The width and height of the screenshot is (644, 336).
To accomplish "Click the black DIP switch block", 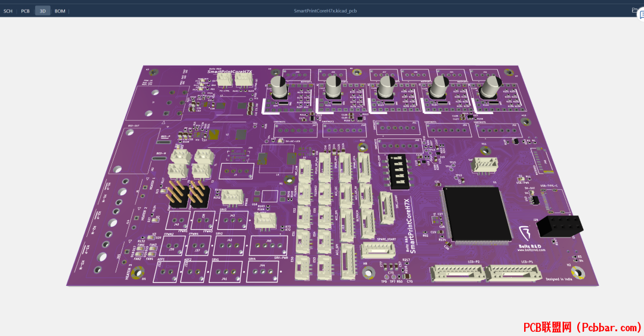I will coord(398,171).
